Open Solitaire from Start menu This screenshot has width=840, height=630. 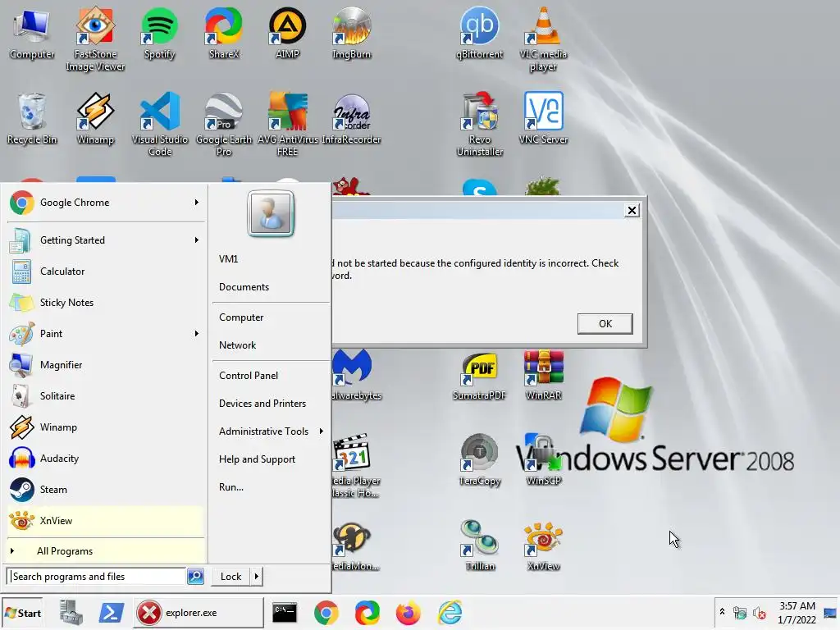click(106, 396)
